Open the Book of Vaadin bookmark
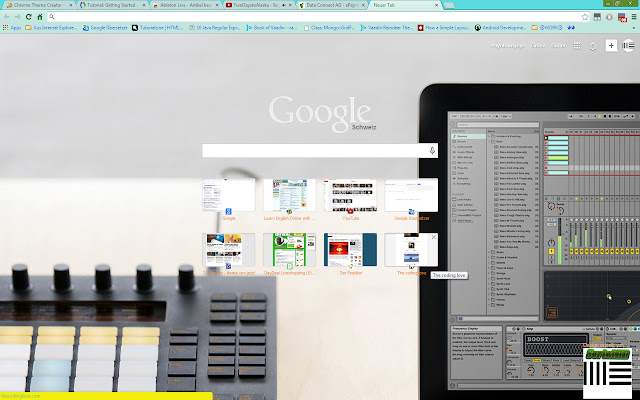 272,28
